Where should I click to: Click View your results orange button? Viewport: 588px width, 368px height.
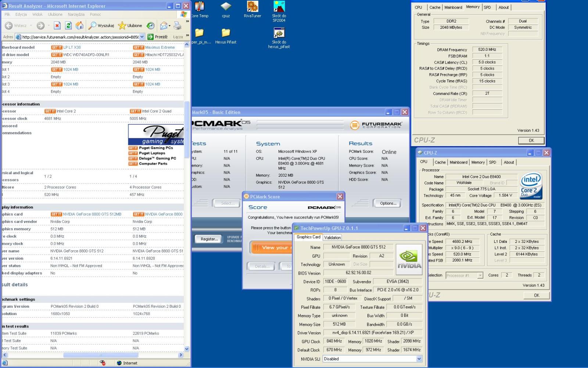[x=271, y=248]
